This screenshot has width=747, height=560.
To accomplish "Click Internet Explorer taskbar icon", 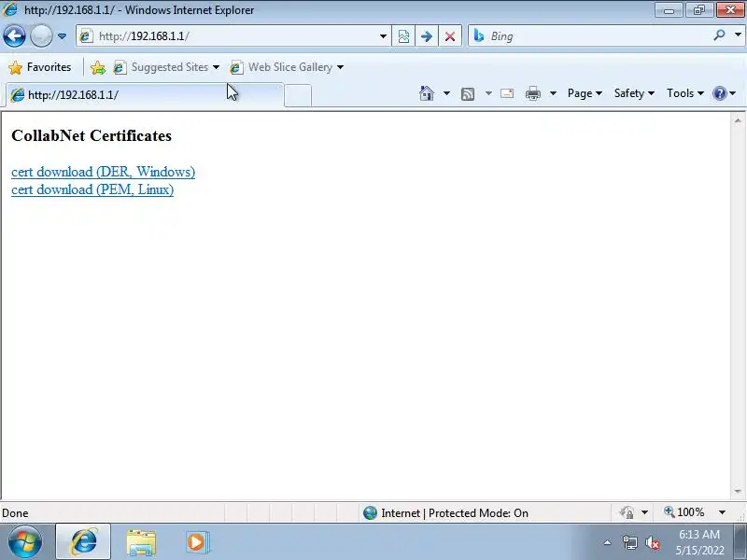I will point(83,542).
